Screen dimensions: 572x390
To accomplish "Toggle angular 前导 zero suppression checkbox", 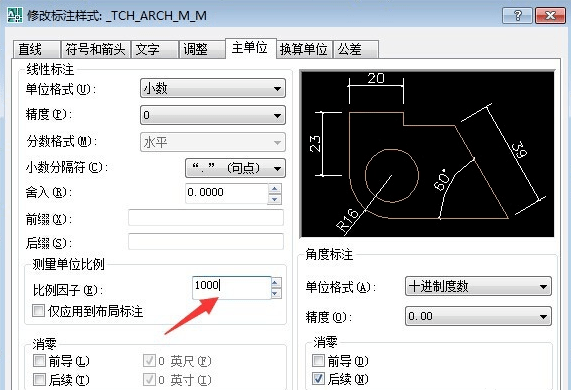I will (318, 360).
